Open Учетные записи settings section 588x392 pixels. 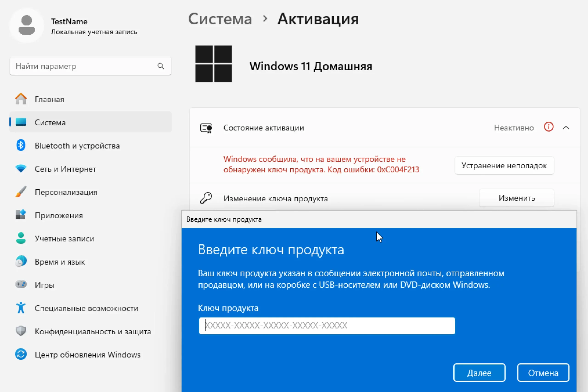pos(64,239)
